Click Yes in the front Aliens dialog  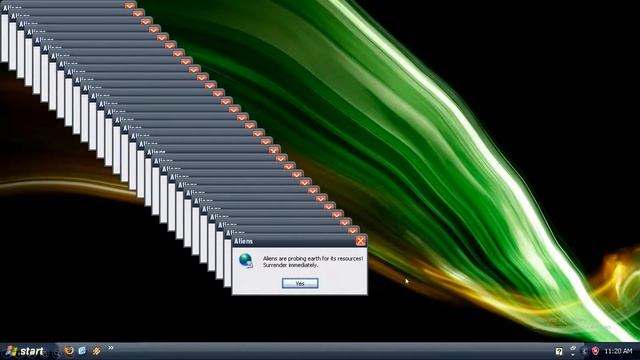click(x=300, y=283)
